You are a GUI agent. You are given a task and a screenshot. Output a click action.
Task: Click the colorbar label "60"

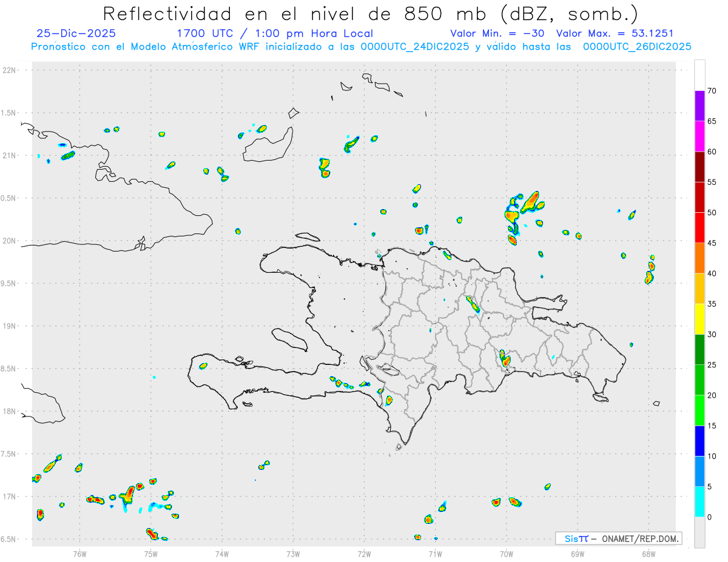coord(712,152)
